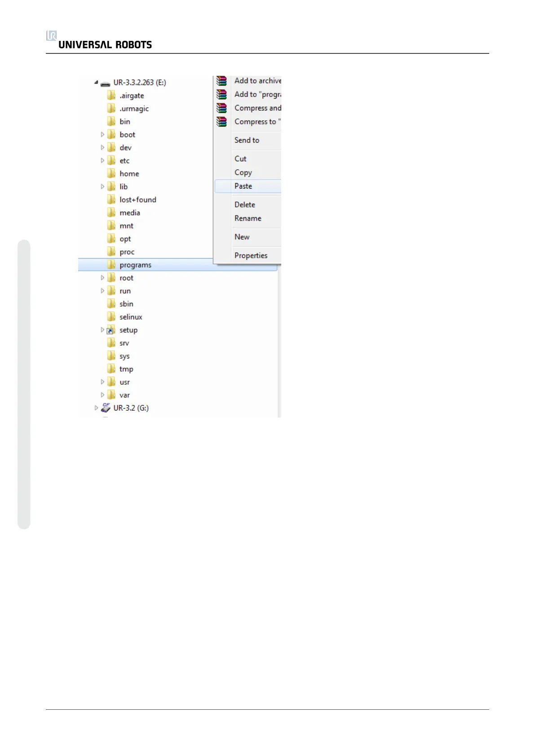535x756 pixels.
Task: Click the opt folder icon
Action: [x=111, y=238]
